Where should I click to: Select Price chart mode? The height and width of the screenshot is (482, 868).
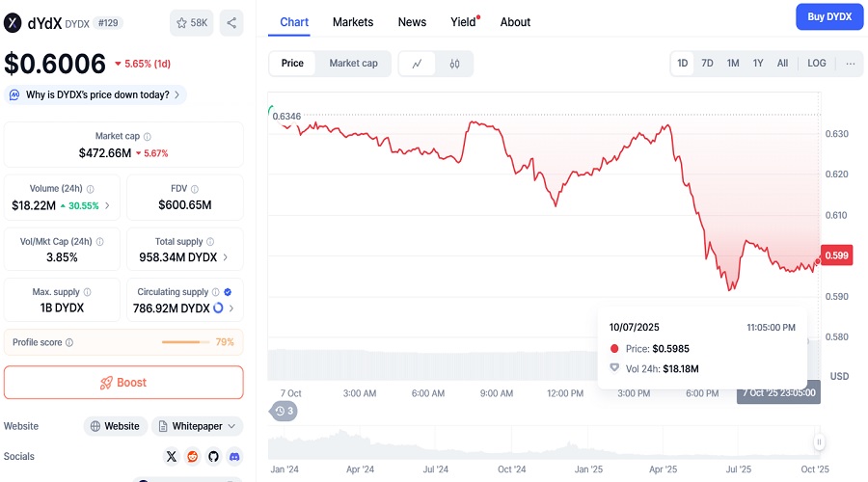[292, 64]
